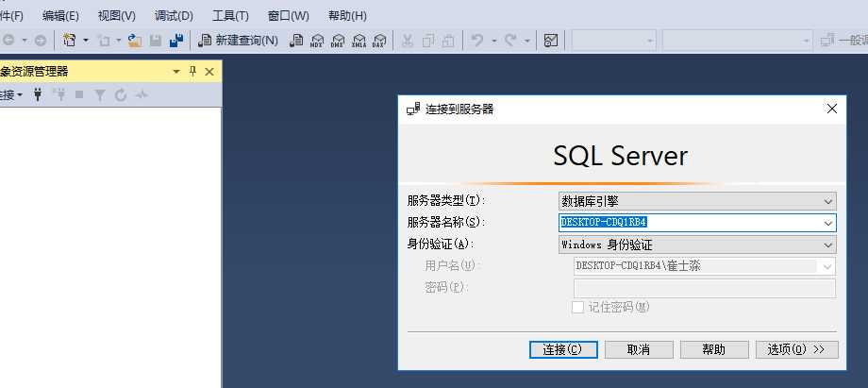Open the 编辑(E) menu
Screen dimensions: 868x388
click(x=60, y=15)
